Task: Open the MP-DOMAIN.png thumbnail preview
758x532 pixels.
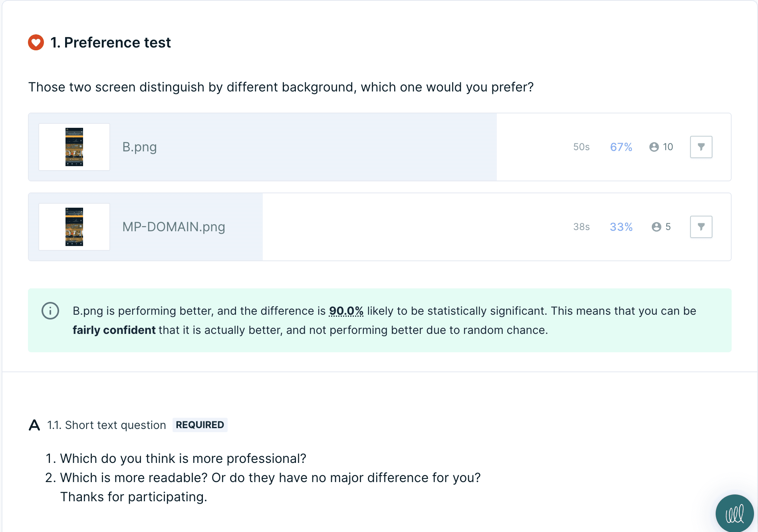Action: coord(74,227)
